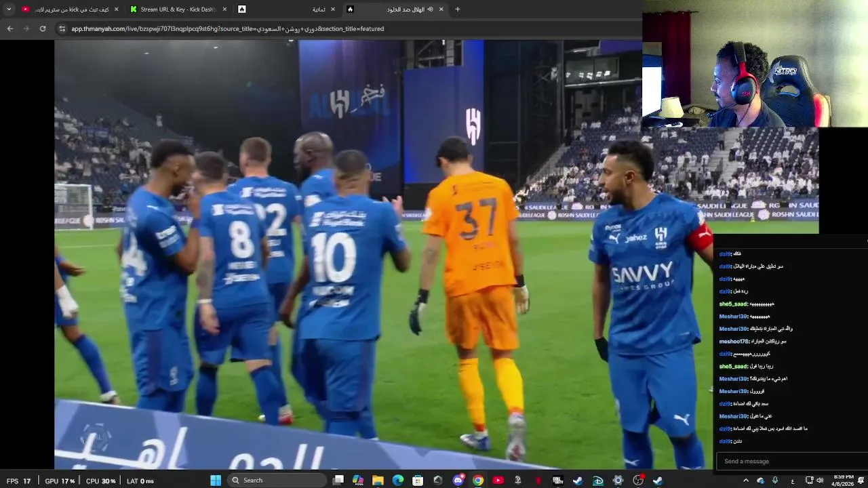Launch Microsoft Edge from the taskbar
The height and width of the screenshot is (488, 868).
point(398,481)
